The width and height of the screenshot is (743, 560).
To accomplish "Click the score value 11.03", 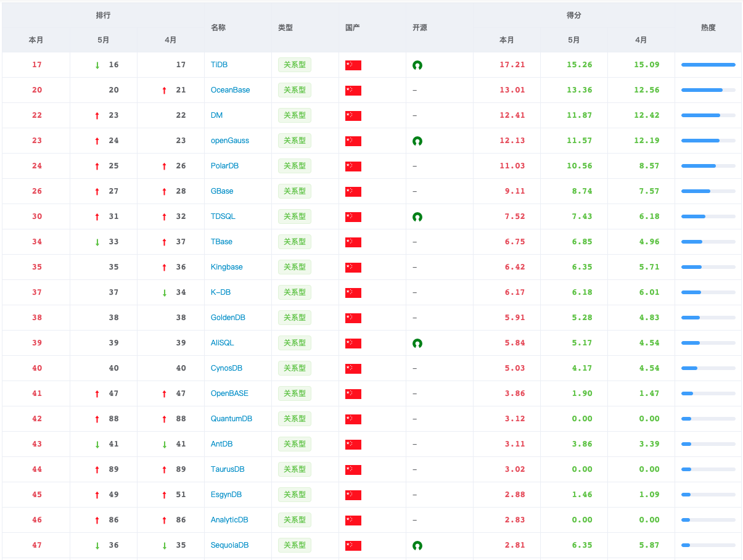I will click(x=512, y=166).
